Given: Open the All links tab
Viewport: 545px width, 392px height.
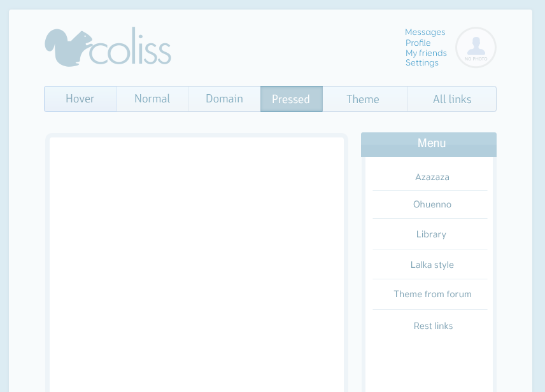Looking at the screenshot, I should (x=452, y=99).
